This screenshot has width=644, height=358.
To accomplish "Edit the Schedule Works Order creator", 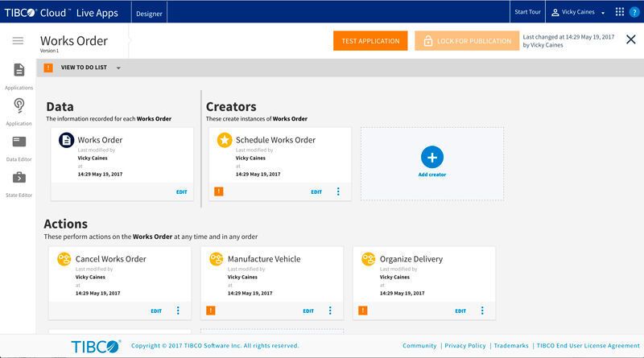I will 316,191.
